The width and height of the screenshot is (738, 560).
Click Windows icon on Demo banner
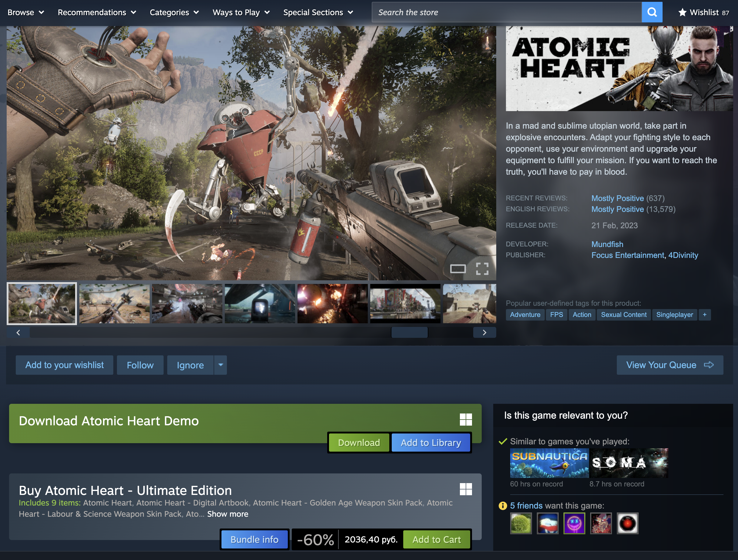coord(466,420)
